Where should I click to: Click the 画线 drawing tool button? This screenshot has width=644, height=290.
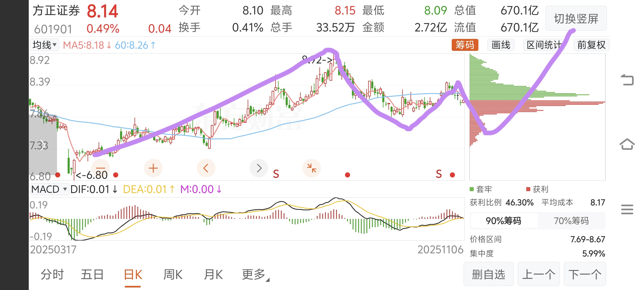[x=500, y=45]
